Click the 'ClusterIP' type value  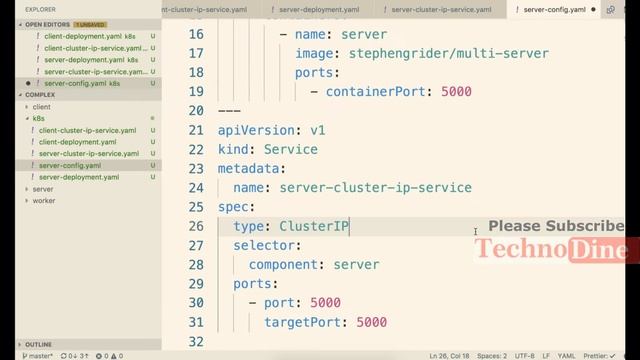[314, 226]
